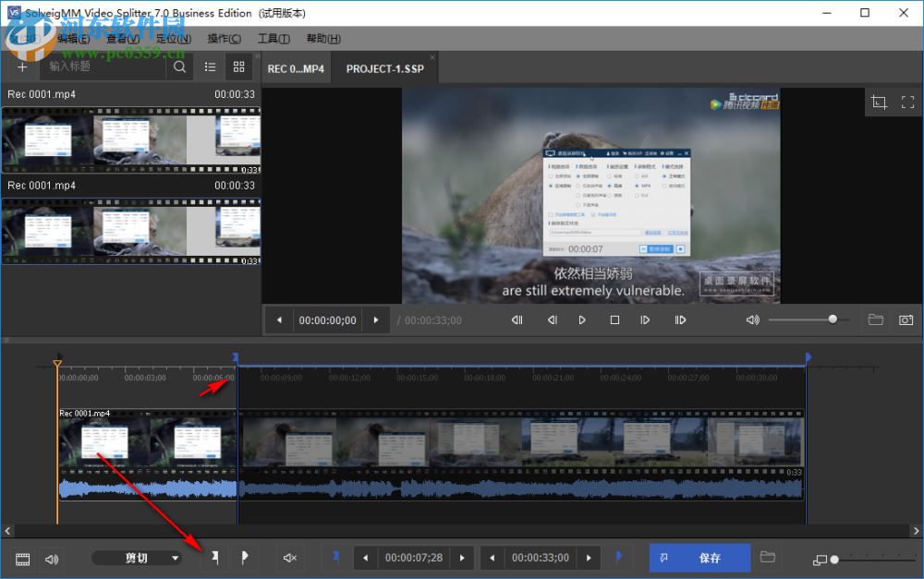The width and height of the screenshot is (924, 579).
Task: Click the left marker flag icon on the bottom toolbar
Action: click(x=213, y=558)
